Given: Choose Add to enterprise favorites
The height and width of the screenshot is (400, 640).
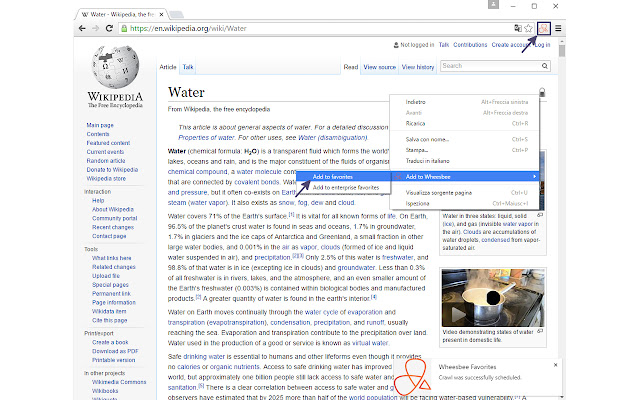Looking at the screenshot, I should 345,187.
